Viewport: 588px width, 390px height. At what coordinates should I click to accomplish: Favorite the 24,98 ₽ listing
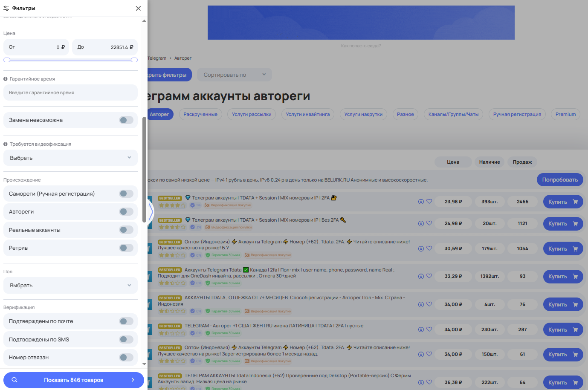click(429, 223)
